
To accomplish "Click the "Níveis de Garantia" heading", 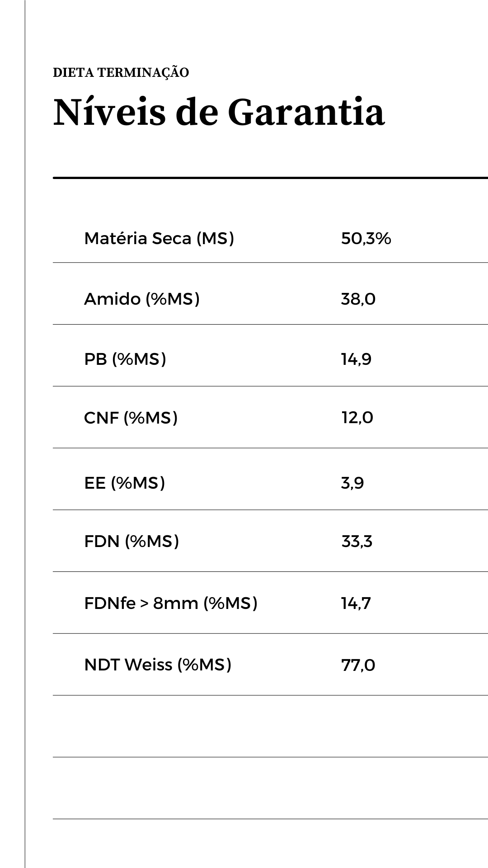I will (219, 112).
